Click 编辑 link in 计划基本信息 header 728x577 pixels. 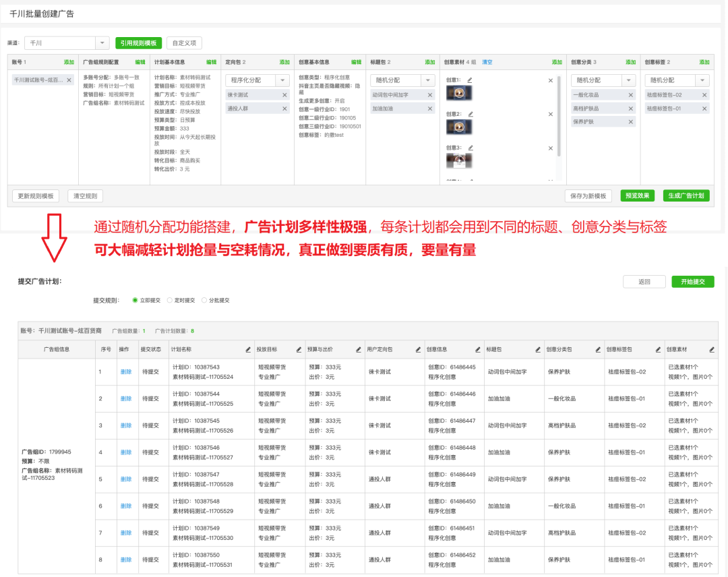[211, 62]
